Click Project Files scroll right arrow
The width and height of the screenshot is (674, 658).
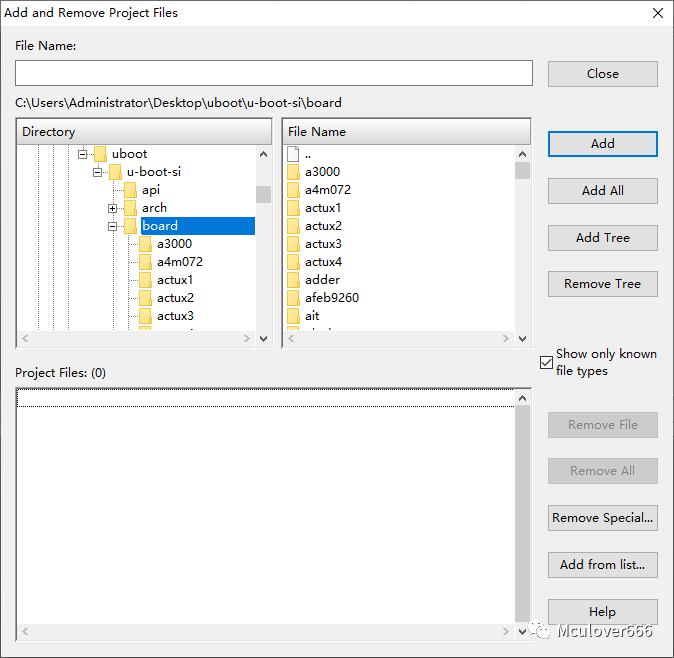506,631
